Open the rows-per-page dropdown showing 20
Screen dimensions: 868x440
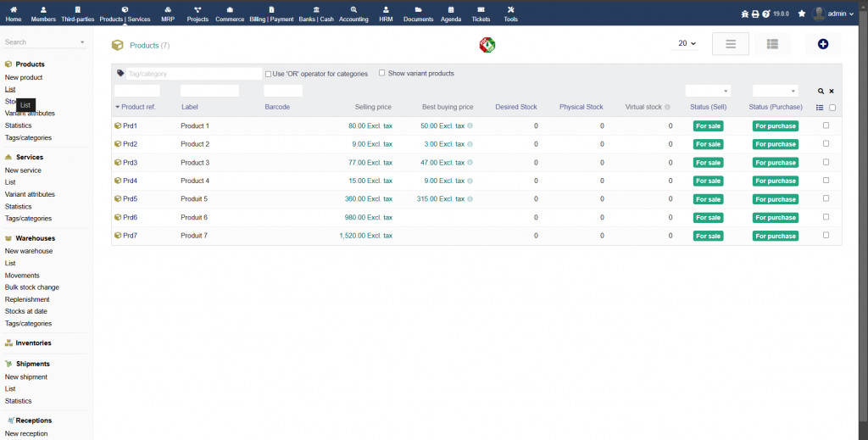(687, 44)
